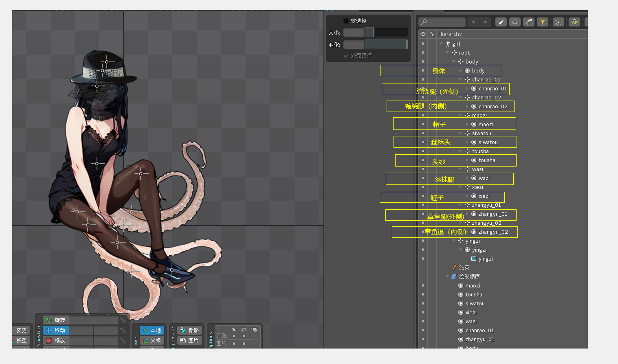Toggle bone visibility dot in Options panel
Image resolution: width=618 pixels, height=364 pixels.
coord(244,336)
